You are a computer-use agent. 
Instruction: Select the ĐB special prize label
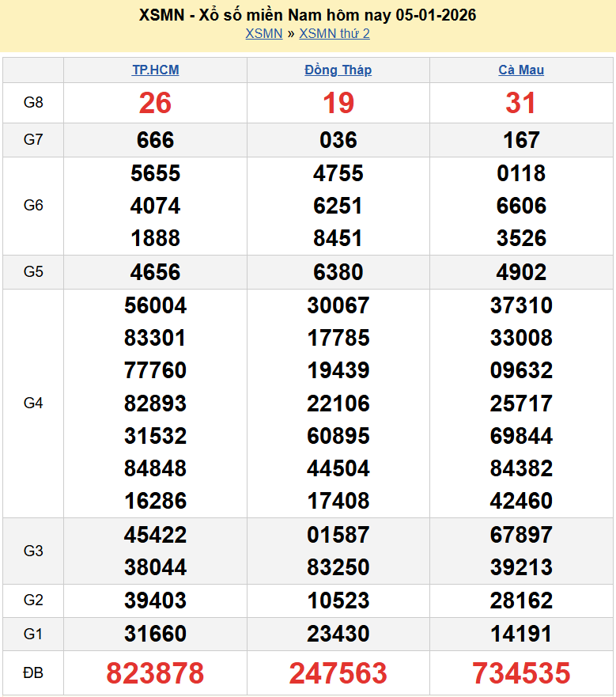pyautogui.click(x=33, y=673)
